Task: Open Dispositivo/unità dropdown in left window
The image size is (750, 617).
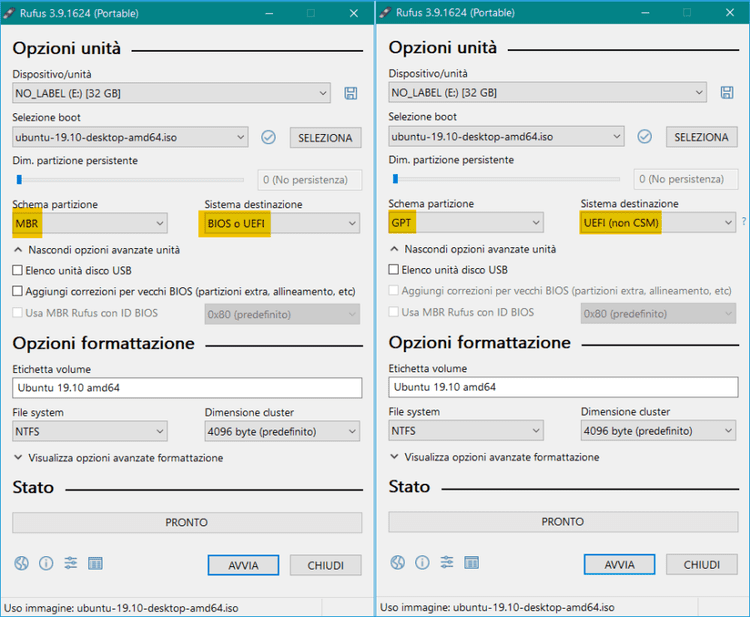Action: [x=171, y=93]
